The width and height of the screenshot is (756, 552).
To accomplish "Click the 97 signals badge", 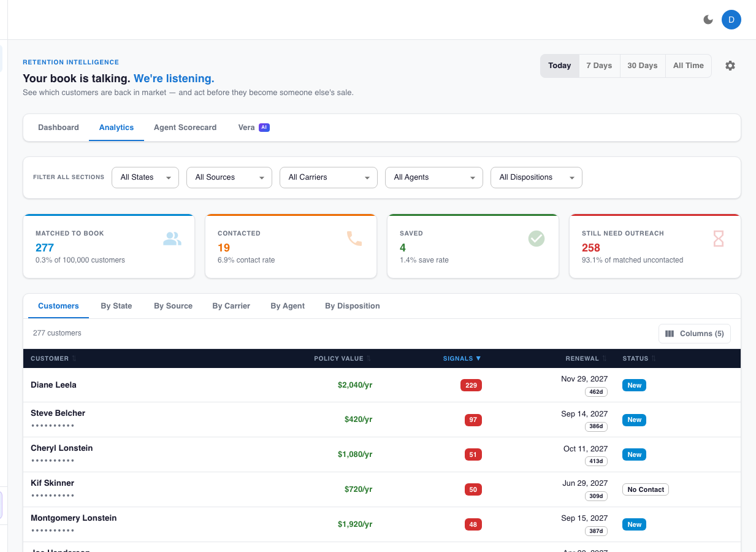I will click(x=473, y=420).
